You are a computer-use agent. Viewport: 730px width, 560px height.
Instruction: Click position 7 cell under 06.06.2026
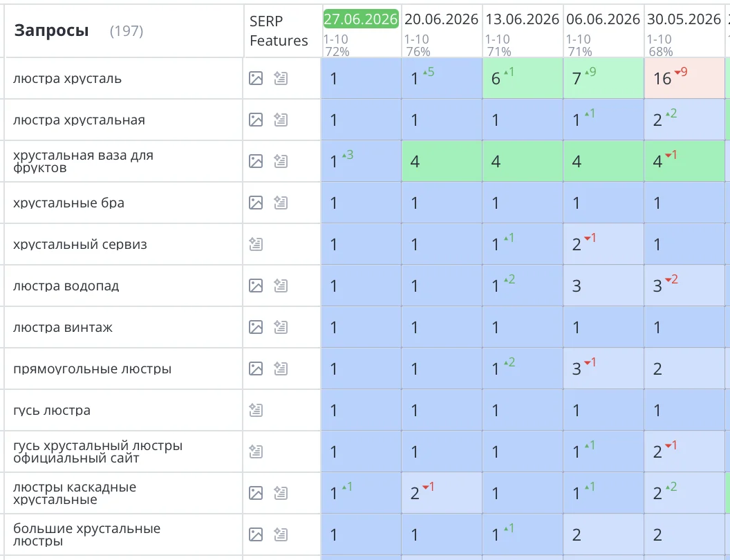click(603, 78)
